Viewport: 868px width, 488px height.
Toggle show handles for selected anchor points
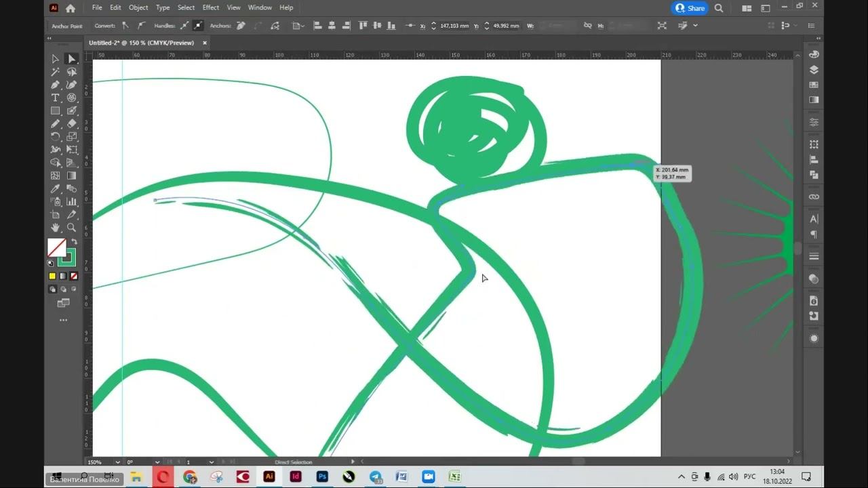(x=184, y=26)
